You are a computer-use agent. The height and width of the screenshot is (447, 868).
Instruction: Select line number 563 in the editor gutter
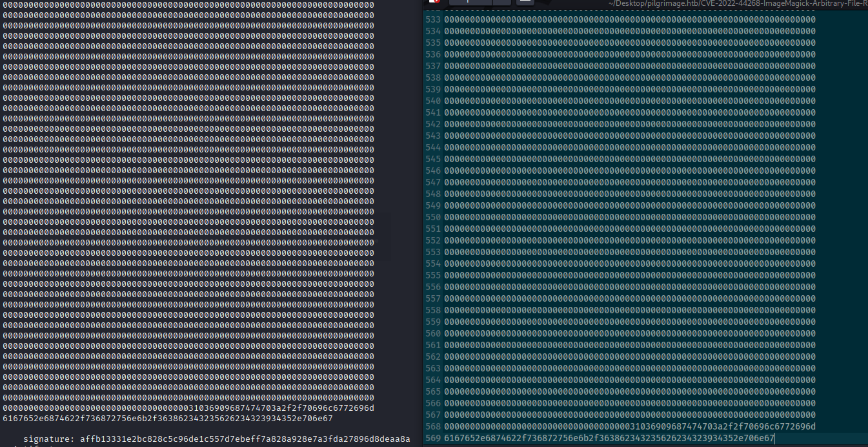tap(433, 368)
